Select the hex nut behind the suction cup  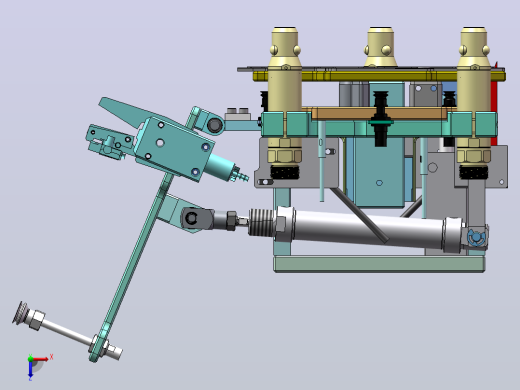(x=36, y=319)
